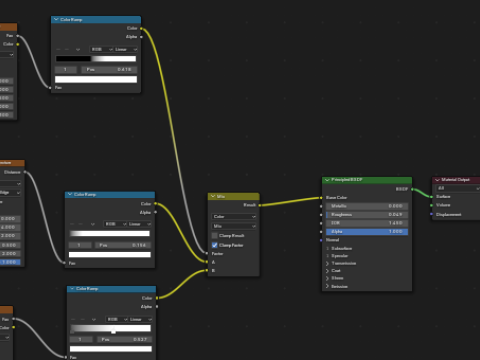Remove the color stop in middle Color Ramp
The height and width of the screenshot is (360, 480).
pos(81,224)
